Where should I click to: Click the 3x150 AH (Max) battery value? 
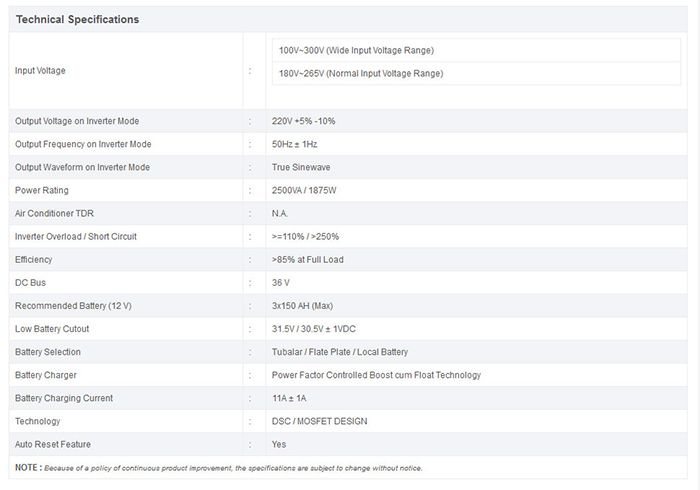(302, 306)
